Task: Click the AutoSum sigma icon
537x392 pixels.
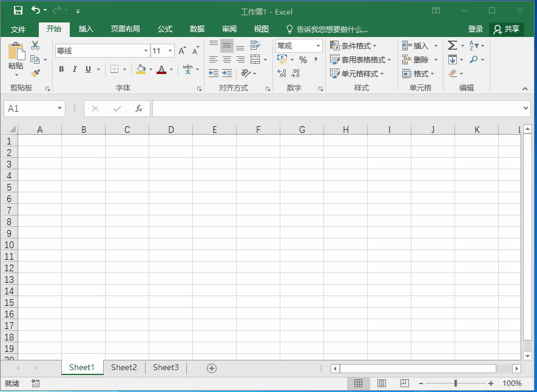Action: pos(452,46)
